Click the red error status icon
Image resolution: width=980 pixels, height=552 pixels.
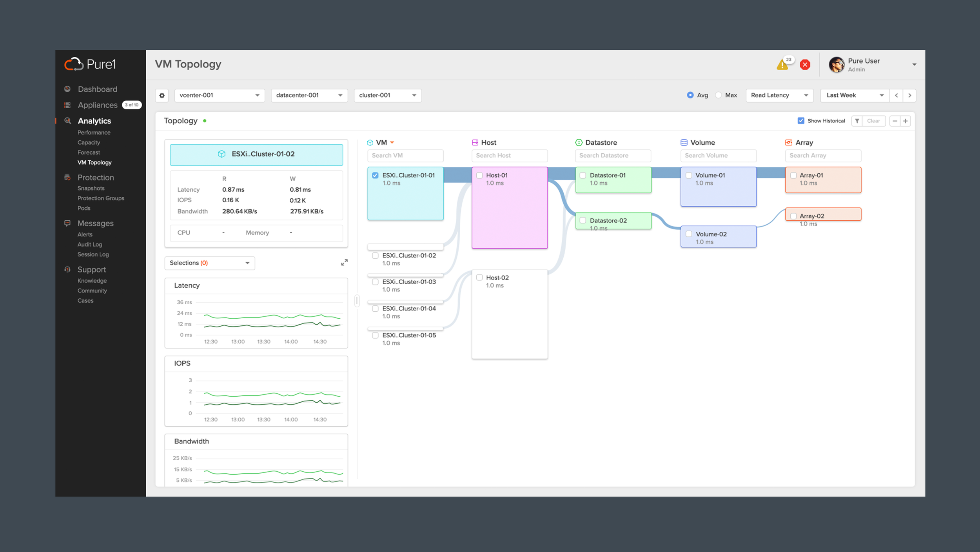805,65
